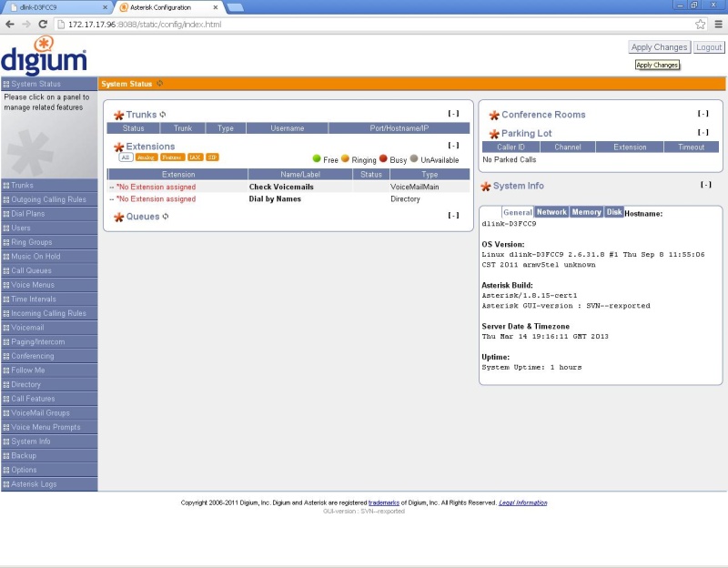
Task: Collapse the System Info panel
Action: tap(706, 185)
